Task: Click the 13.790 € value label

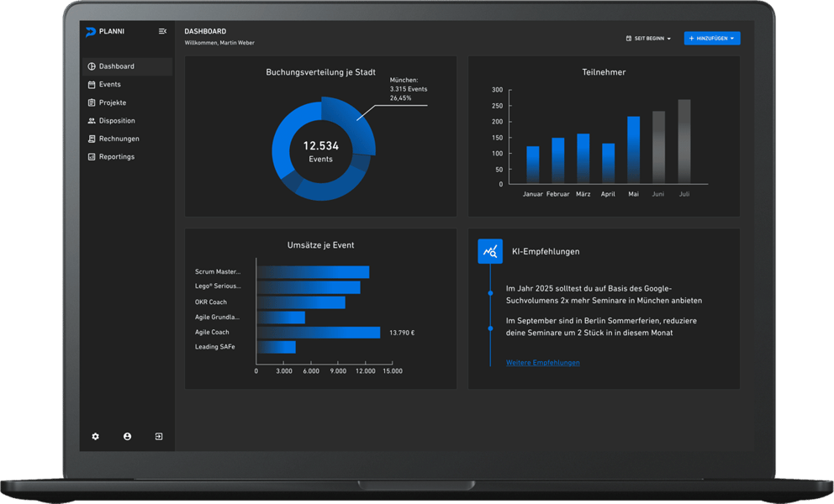Action: (402, 333)
